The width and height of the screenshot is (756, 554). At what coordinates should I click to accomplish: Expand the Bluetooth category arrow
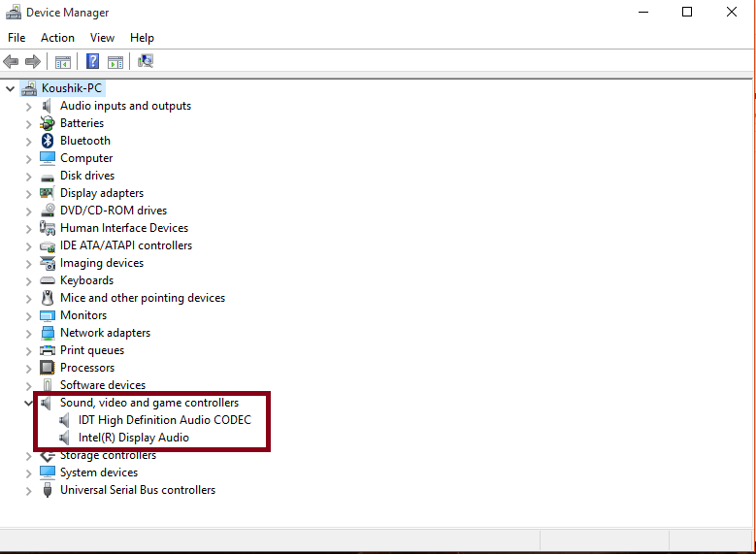[28, 142]
